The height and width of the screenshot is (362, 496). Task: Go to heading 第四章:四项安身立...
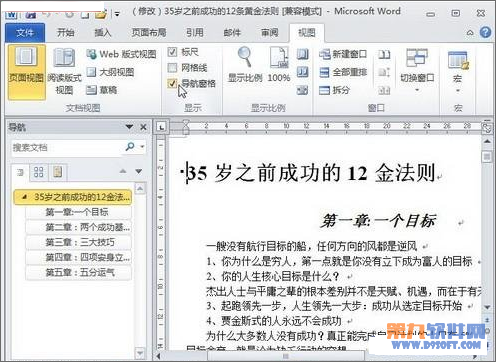click(78, 257)
